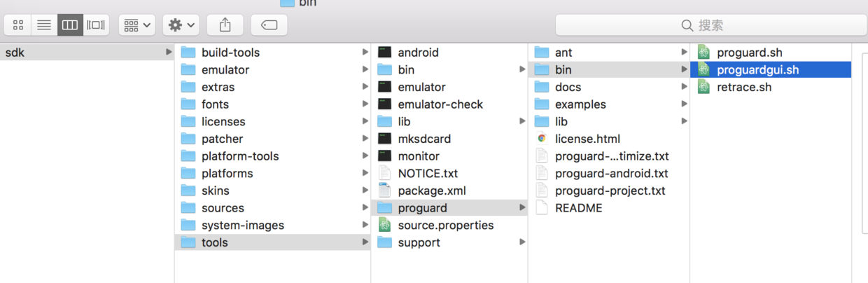Switch to icon view mode
Viewport: 868px width, 283px height.
pyautogui.click(x=18, y=25)
